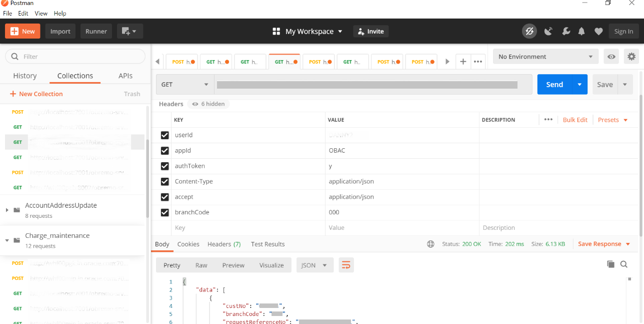This screenshot has width=644, height=324.
Task: Toggle response word wrap icon
Action: point(346,265)
